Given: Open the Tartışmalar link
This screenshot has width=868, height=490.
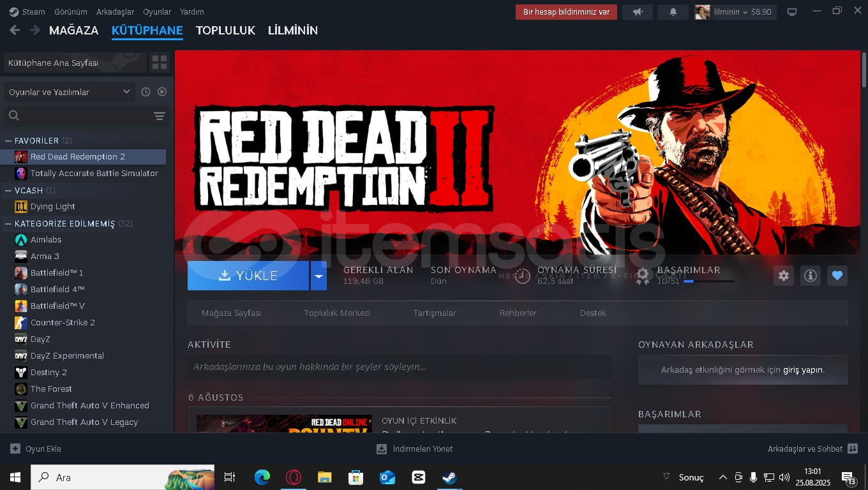Looking at the screenshot, I should pyautogui.click(x=435, y=313).
